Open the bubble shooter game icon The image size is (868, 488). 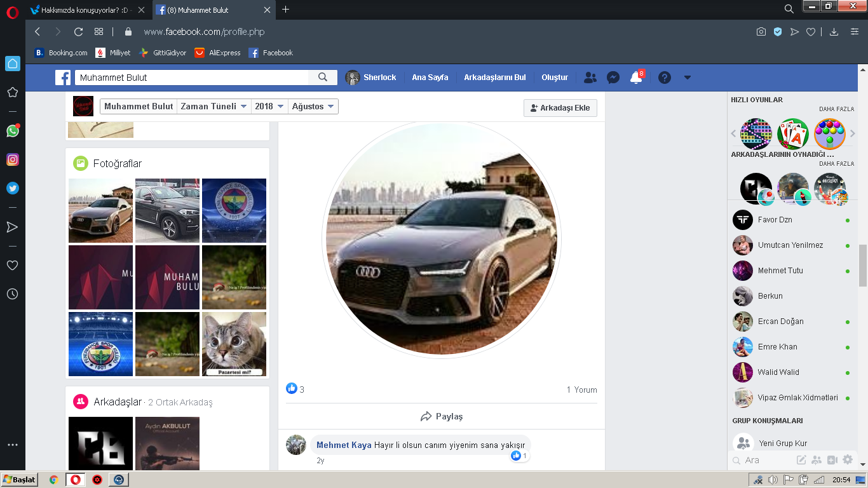coord(830,134)
